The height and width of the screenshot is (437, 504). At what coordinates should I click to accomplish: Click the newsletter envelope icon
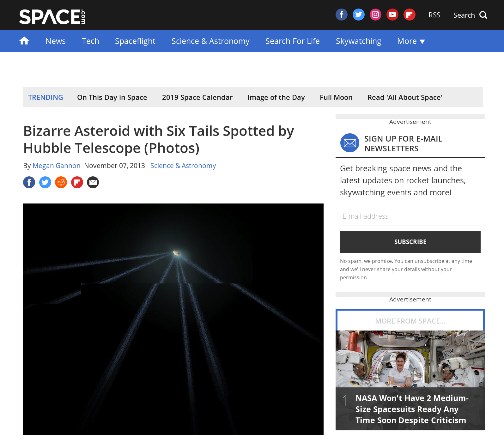coord(350,143)
